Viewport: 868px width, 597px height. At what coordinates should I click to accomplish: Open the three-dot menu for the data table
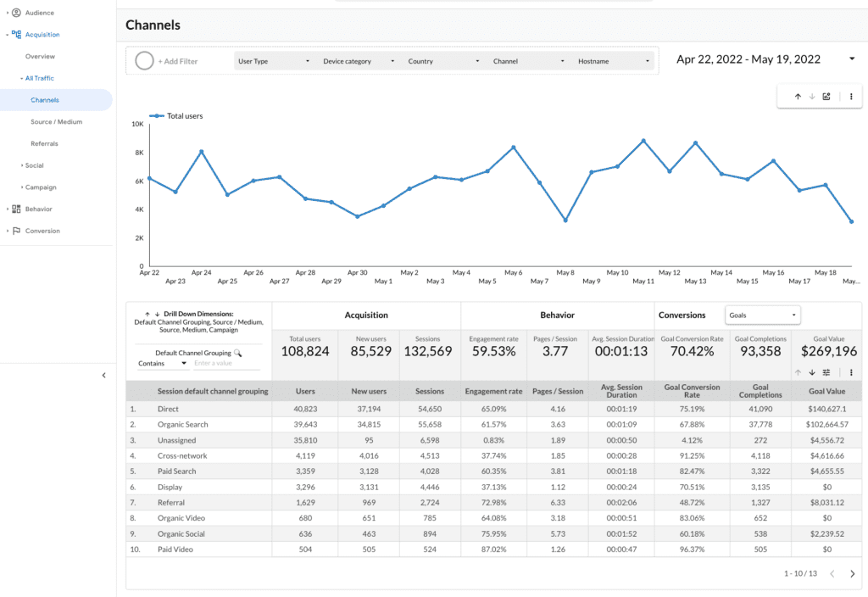click(851, 372)
